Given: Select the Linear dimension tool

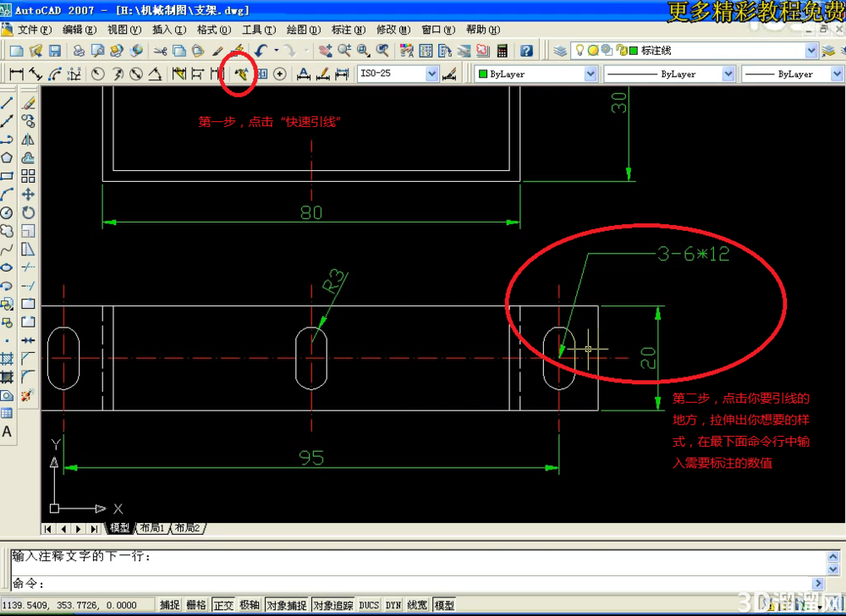Looking at the screenshot, I should (17, 74).
